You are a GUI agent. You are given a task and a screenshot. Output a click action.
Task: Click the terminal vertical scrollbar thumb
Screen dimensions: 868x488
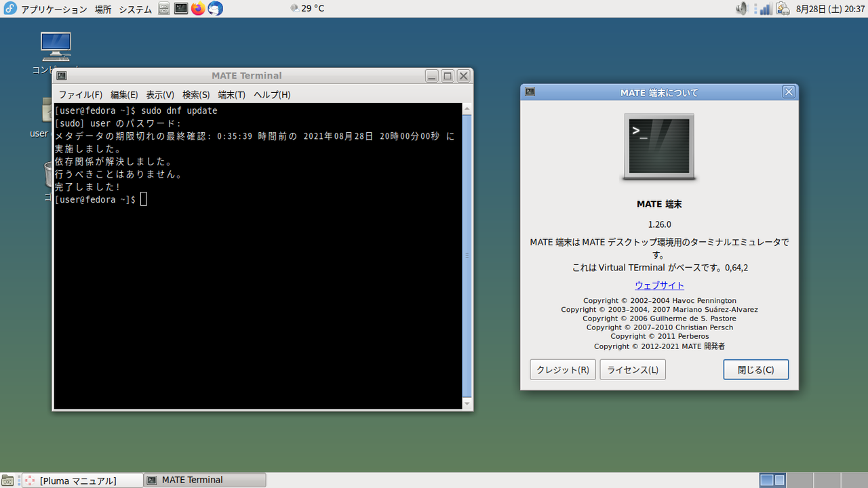click(x=467, y=256)
